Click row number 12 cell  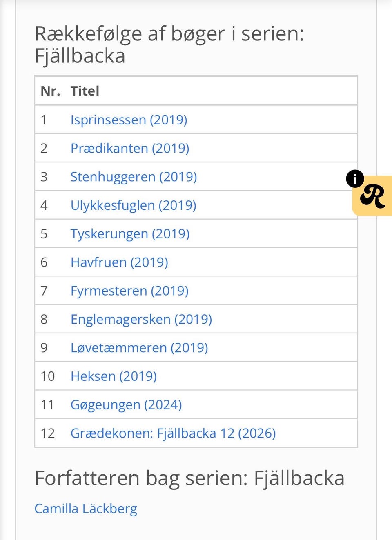[x=48, y=433]
